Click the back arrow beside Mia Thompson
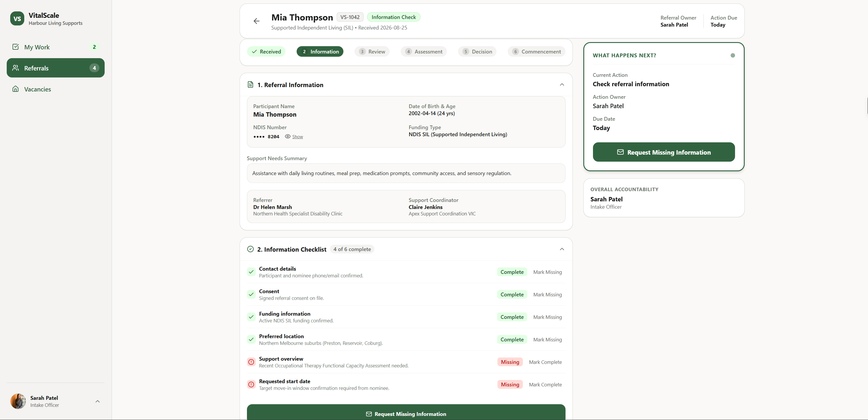The height and width of the screenshot is (420, 868). click(x=256, y=21)
